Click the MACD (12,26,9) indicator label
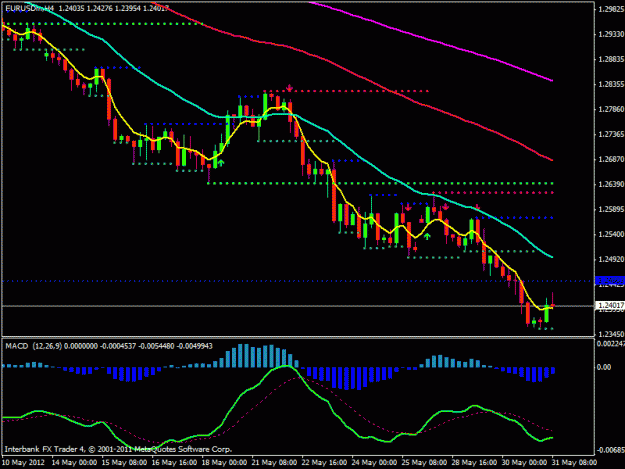625x469 pixels. [33, 346]
